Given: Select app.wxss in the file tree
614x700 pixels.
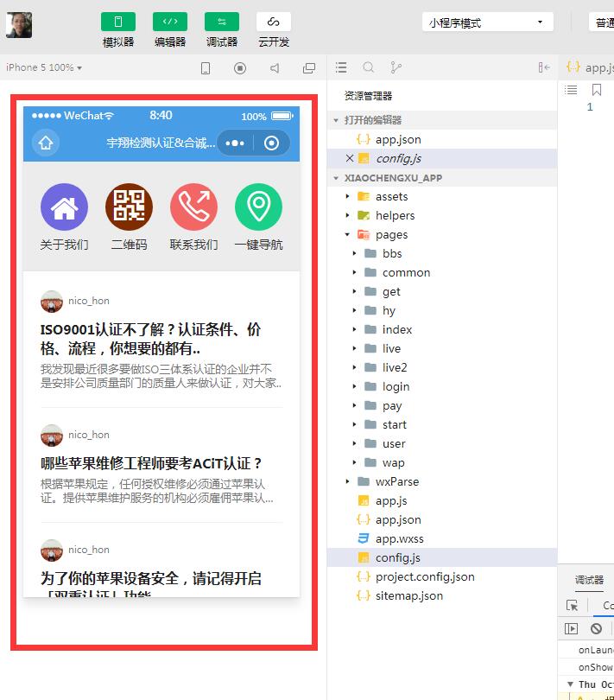Looking at the screenshot, I should 399,538.
